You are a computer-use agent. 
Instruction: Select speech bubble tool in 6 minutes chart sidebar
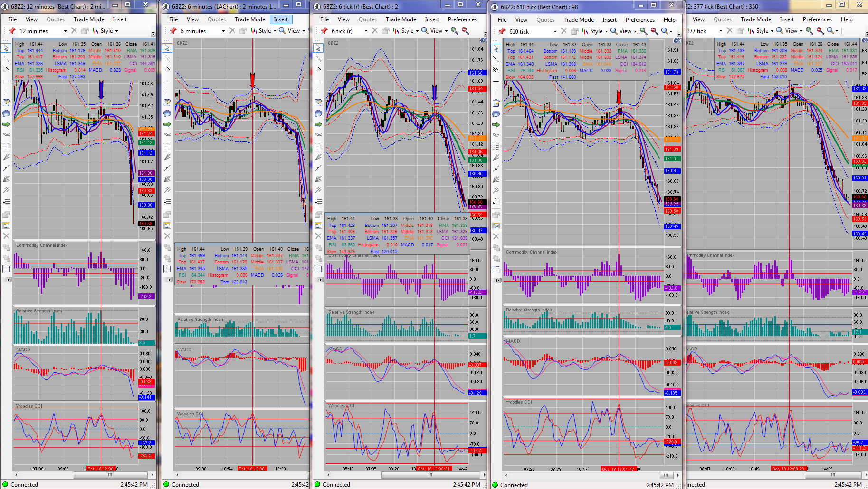tap(167, 113)
